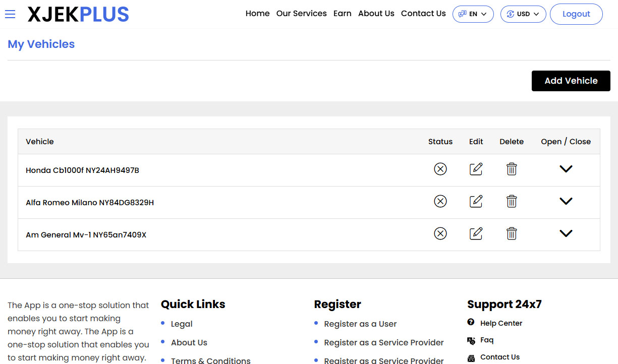Viewport: 618px width, 364px height.
Task: Toggle status of Am General Mv-1
Action: (x=440, y=233)
